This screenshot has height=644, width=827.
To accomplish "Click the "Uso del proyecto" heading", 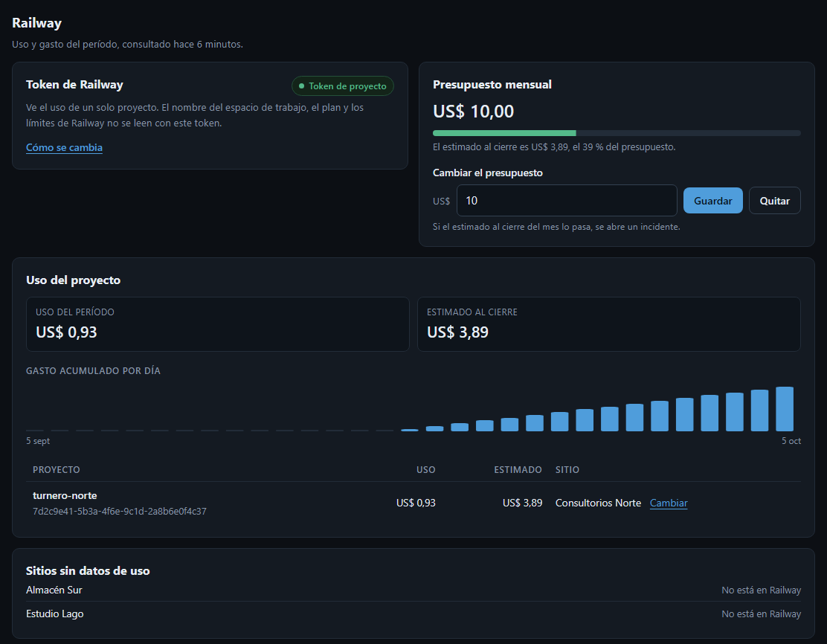I will tap(74, 280).
